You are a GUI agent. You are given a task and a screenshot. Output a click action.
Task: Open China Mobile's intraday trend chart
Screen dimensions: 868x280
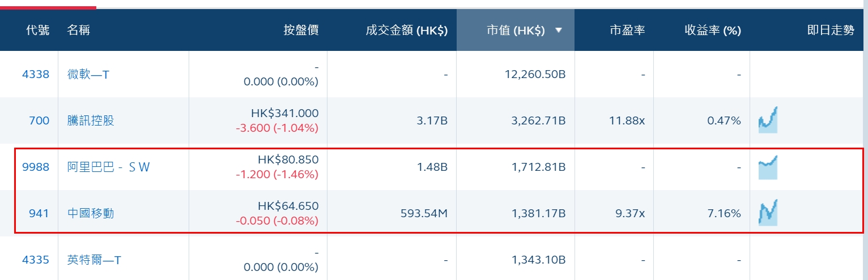pyautogui.click(x=768, y=213)
